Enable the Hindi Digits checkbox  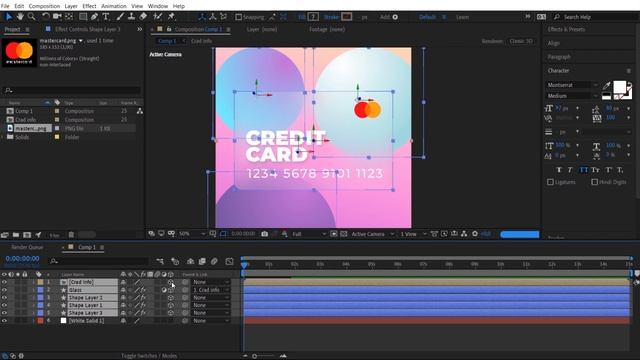coord(595,182)
